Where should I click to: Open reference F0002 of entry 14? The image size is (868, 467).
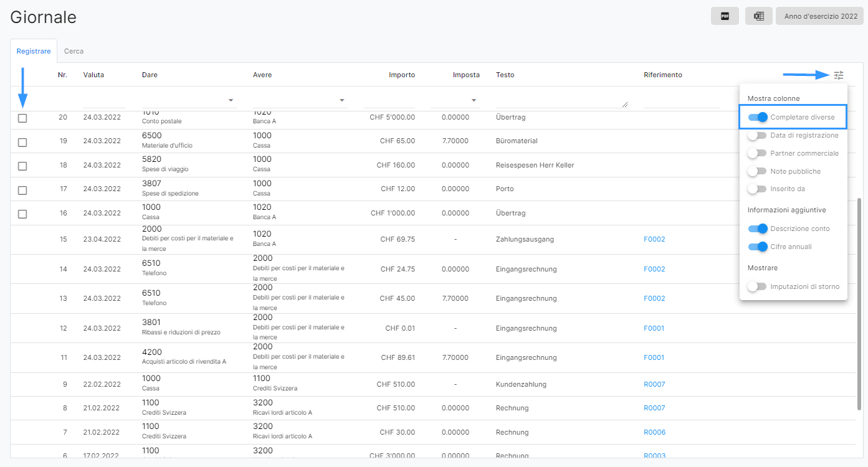(654, 269)
